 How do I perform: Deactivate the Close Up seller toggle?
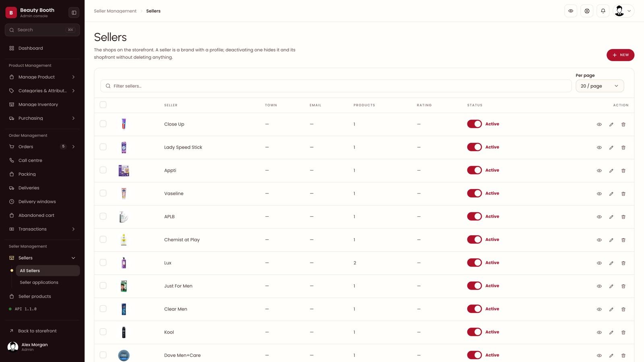pyautogui.click(x=474, y=124)
